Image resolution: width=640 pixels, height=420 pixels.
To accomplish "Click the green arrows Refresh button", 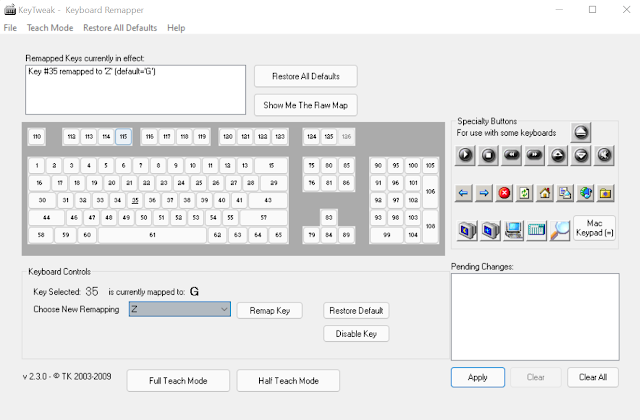I will [x=524, y=193].
